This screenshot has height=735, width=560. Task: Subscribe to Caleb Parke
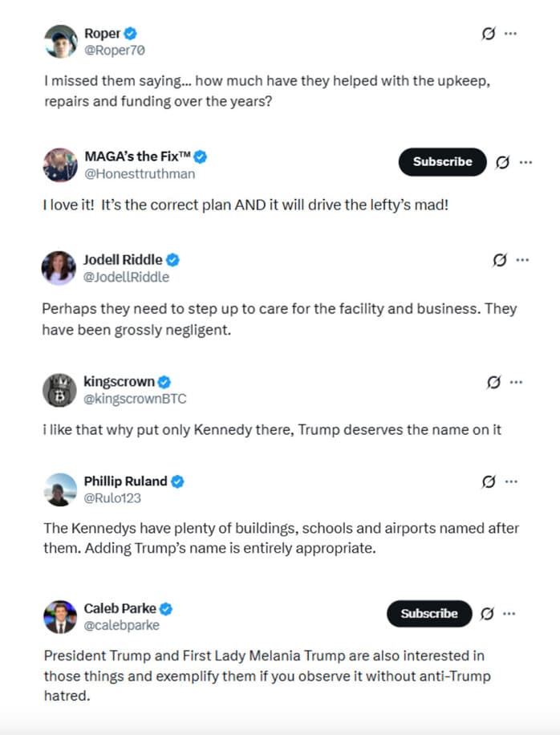[x=428, y=614]
